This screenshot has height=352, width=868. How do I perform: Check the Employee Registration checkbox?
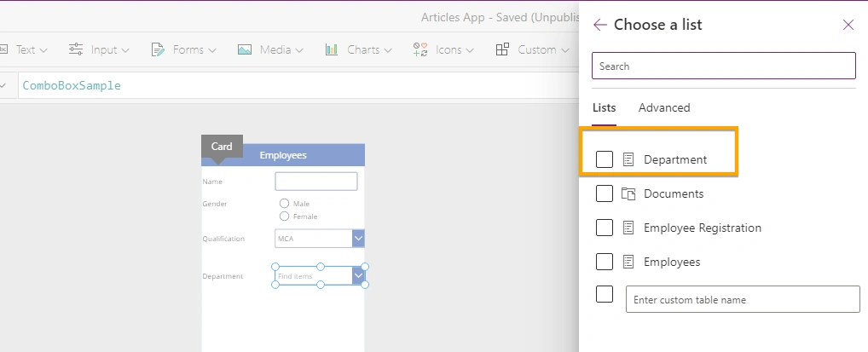(x=605, y=228)
